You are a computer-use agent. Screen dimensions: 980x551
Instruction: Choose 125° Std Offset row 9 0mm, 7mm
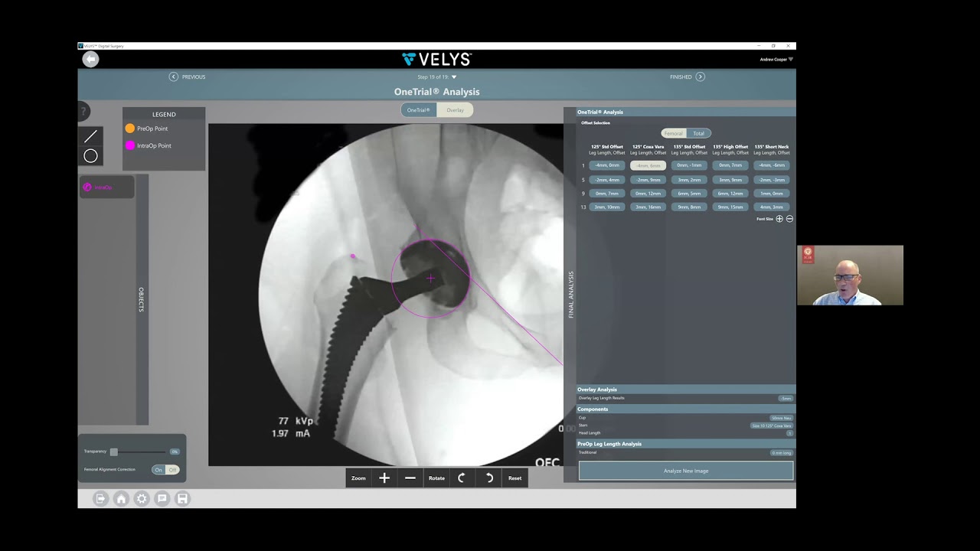click(607, 194)
